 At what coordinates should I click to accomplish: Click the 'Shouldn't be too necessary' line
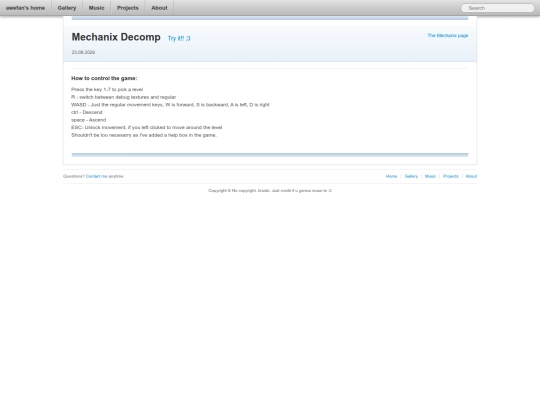click(x=144, y=135)
